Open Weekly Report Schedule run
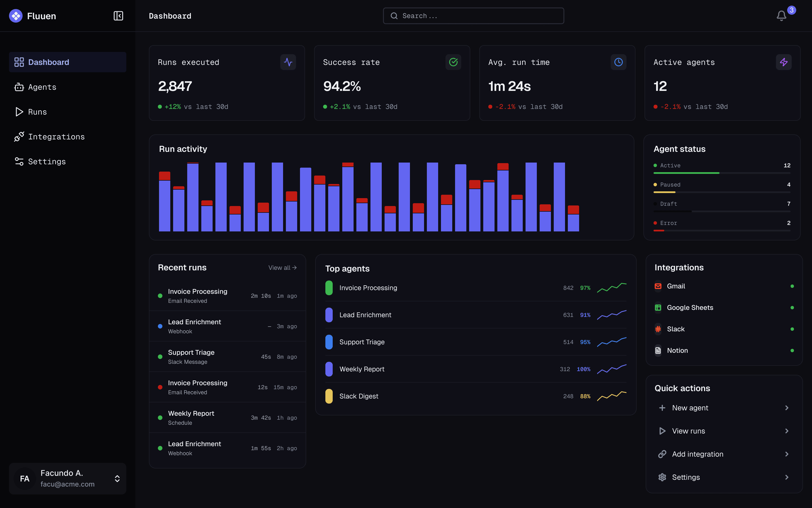Image resolution: width=812 pixels, height=508 pixels. pyautogui.click(x=227, y=418)
